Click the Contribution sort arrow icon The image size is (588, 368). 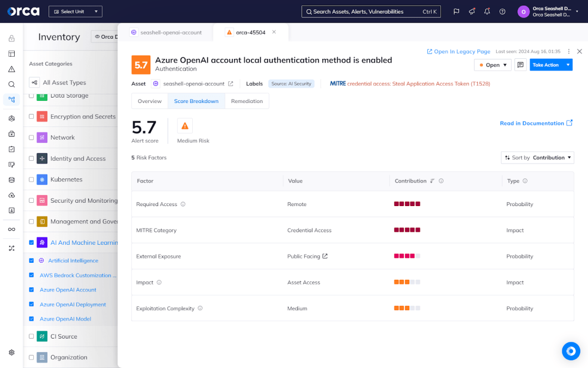pos(432,181)
